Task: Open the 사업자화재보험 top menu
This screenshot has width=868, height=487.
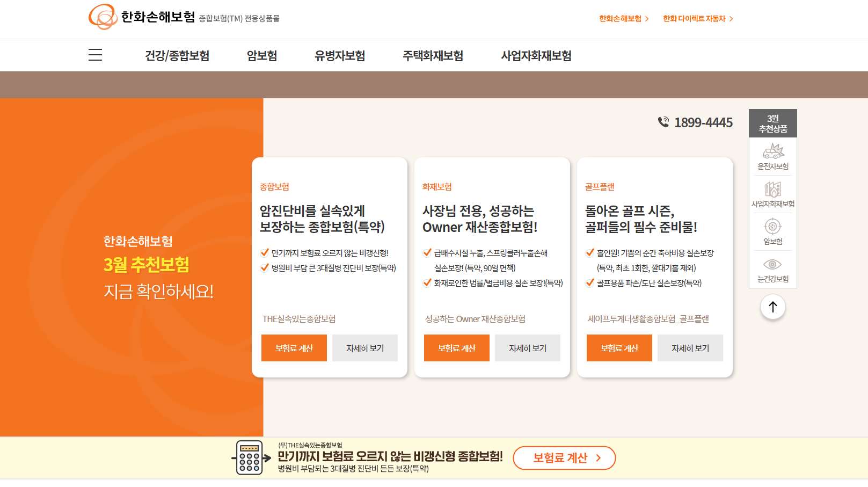Action: 536,56
